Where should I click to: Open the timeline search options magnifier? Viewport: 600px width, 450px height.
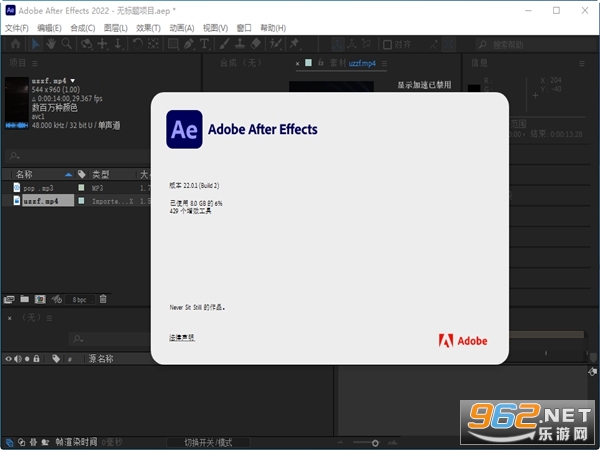coord(78,339)
